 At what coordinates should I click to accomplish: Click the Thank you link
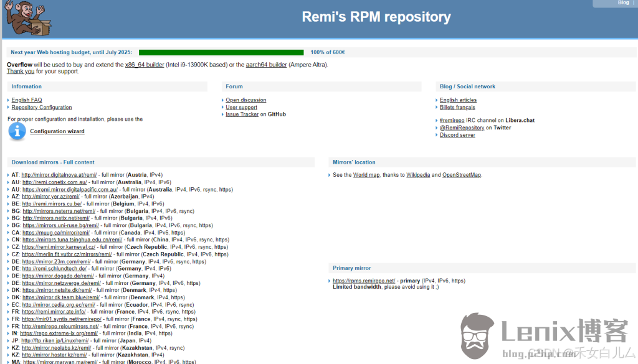pos(21,72)
